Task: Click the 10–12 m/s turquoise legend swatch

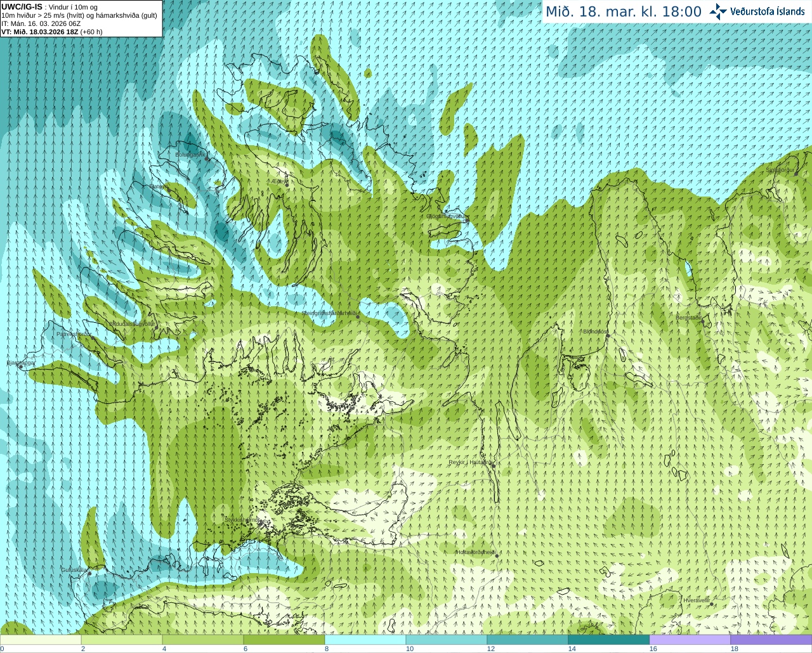Action: pyautogui.click(x=447, y=640)
